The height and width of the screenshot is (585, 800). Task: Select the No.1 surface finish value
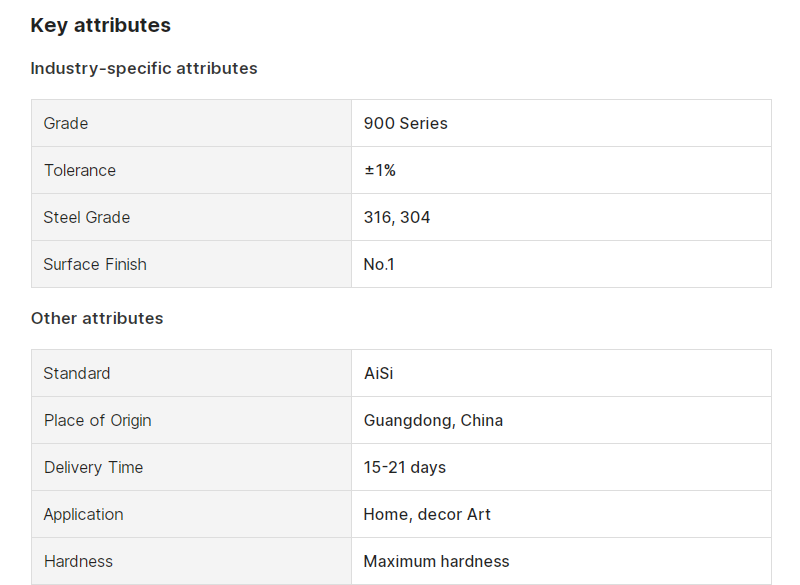pos(379,264)
